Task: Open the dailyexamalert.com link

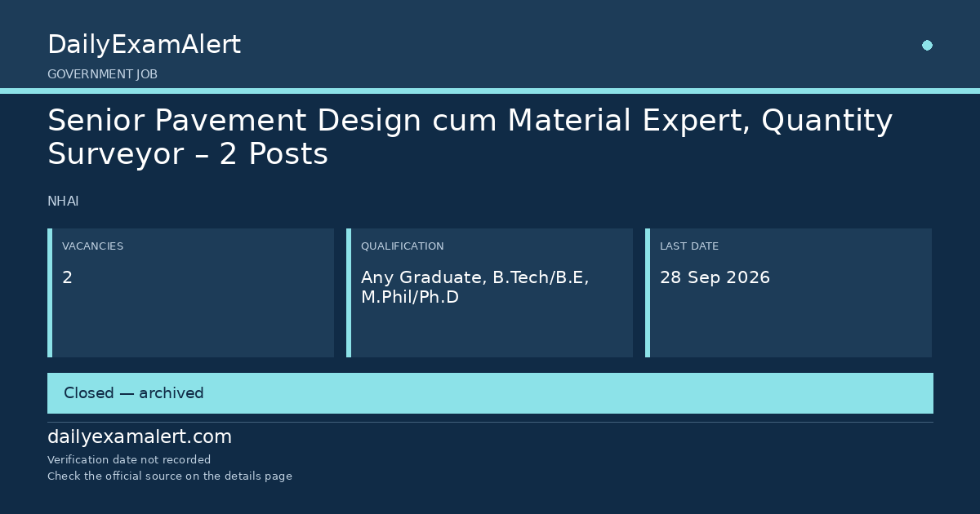Action: pos(140,437)
